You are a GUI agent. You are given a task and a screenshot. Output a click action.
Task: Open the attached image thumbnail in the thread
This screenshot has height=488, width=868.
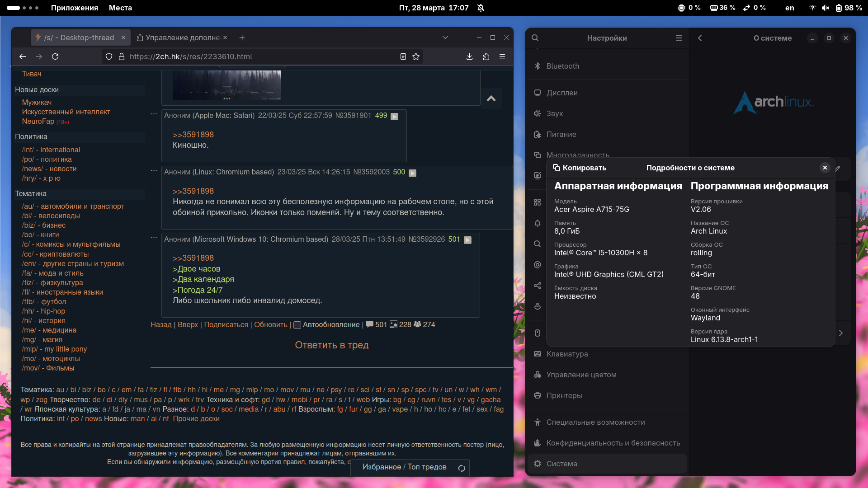coord(226,85)
